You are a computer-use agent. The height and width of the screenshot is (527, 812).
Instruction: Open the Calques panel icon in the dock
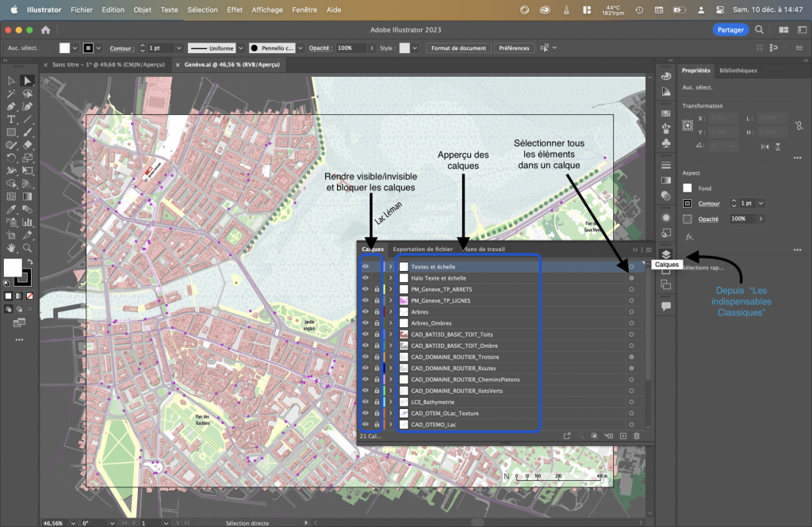[x=666, y=254]
